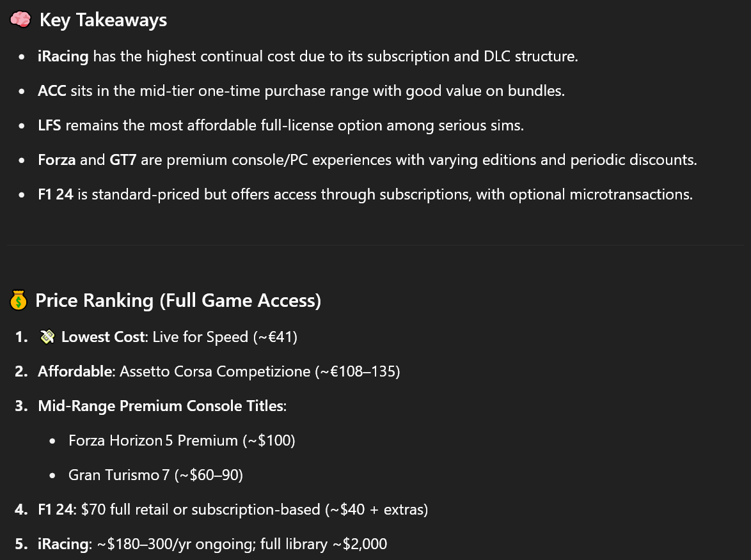751x560 pixels.
Task: Click the brain emoji beside Key Takeaways
Action: [20, 20]
